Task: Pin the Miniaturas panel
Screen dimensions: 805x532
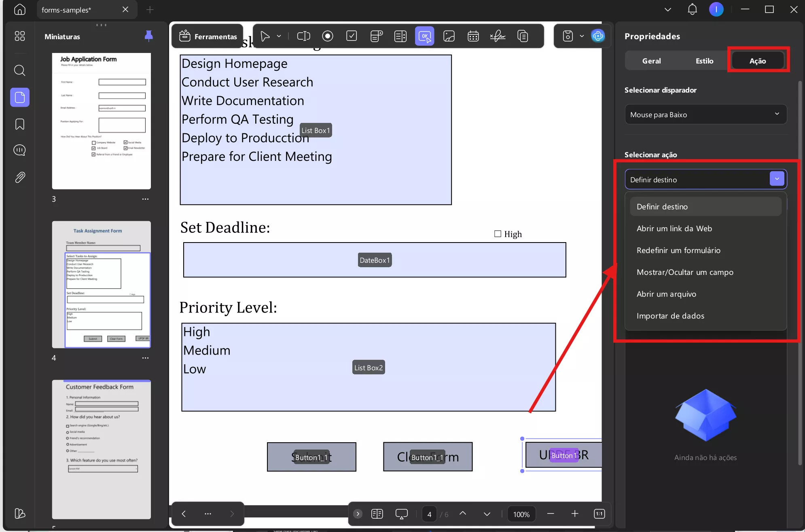Action: pyautogui.click(x=148, y=36)
